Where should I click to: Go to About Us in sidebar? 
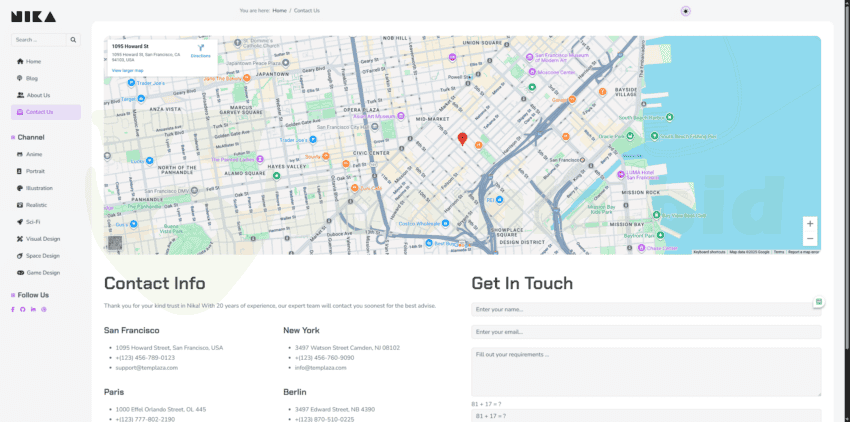pos(38,95)
